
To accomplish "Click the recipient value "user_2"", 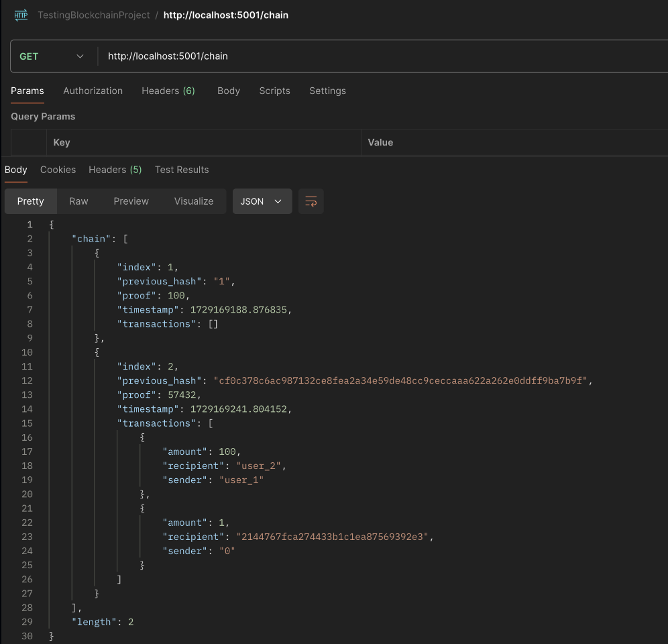I will (x=259, y=466).
